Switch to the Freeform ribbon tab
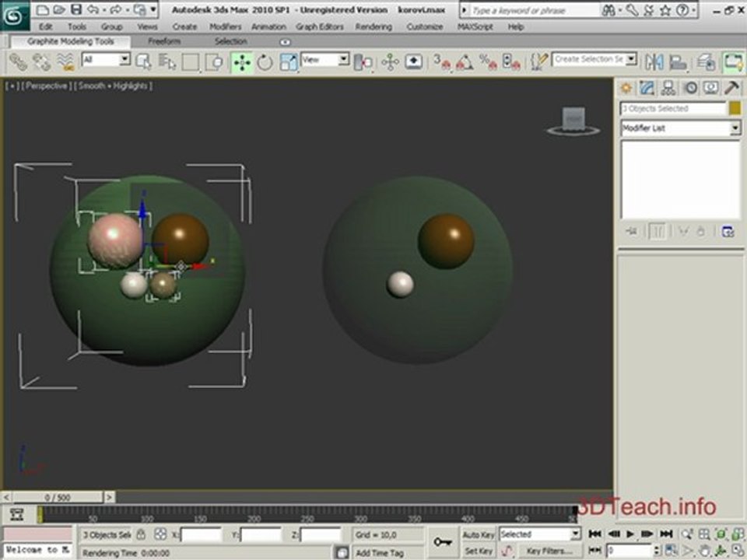Viewport: 747px width, 560px height. [164, 41]
